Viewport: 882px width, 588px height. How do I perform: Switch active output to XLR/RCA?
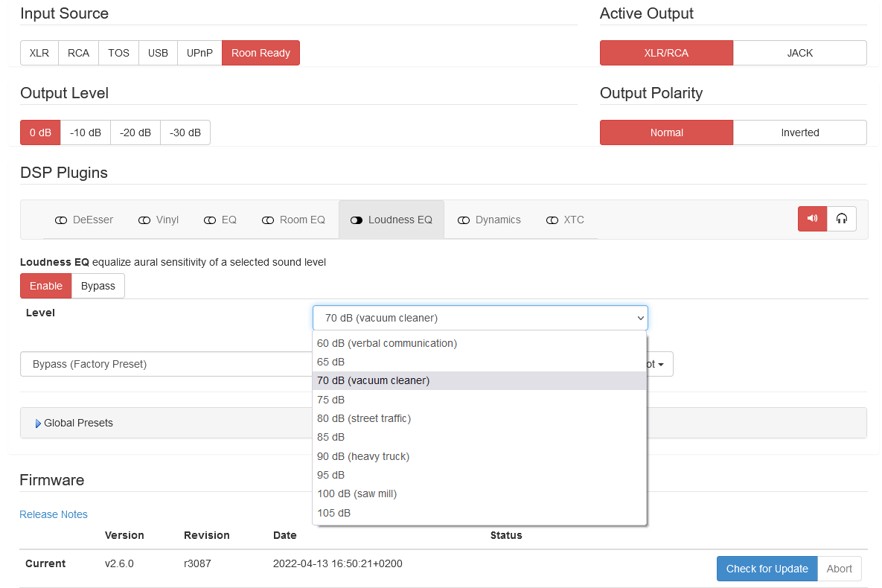[x=667, y=53]
